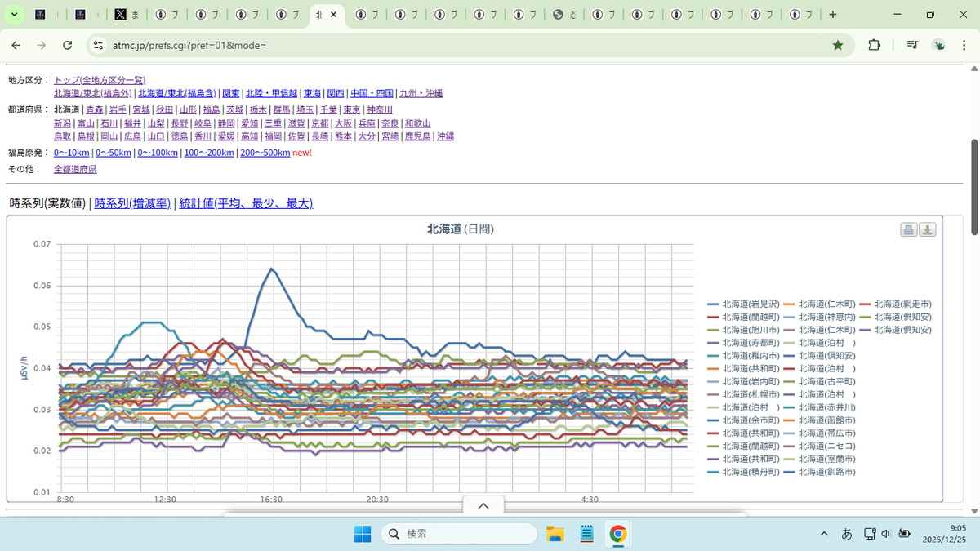Viewport: 980px width, 551px height.
Task: Show hidden system tray icons
Action: (x=824, y=534)
